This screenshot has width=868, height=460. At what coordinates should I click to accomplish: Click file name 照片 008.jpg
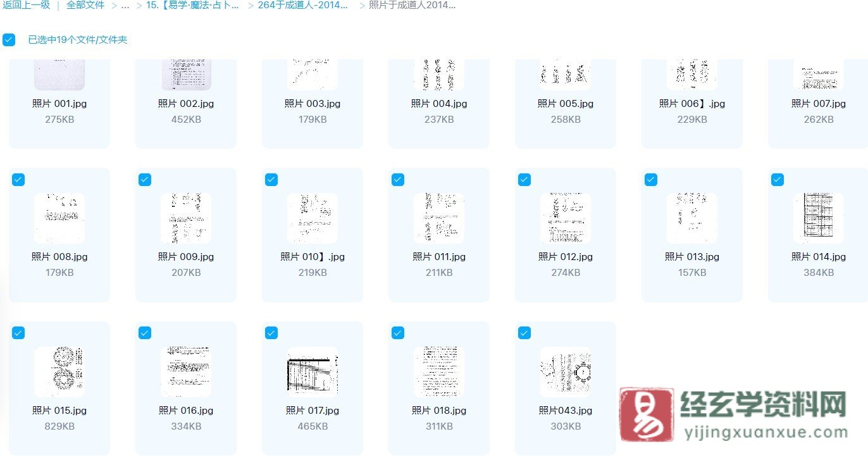pyautogui.click(x=59, y=257)
